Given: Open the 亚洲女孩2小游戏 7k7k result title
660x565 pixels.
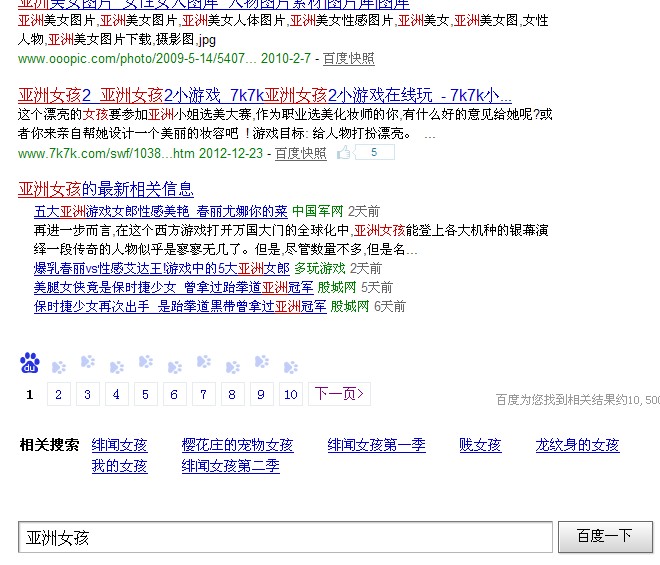Looking at the screenshot, I should 265,96.
